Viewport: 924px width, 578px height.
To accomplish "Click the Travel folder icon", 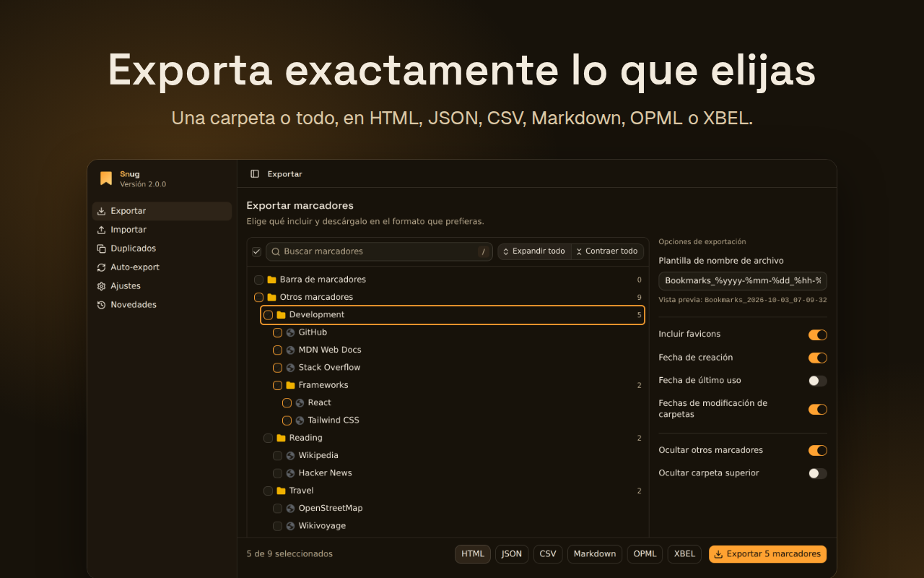I will coord(282,491).
